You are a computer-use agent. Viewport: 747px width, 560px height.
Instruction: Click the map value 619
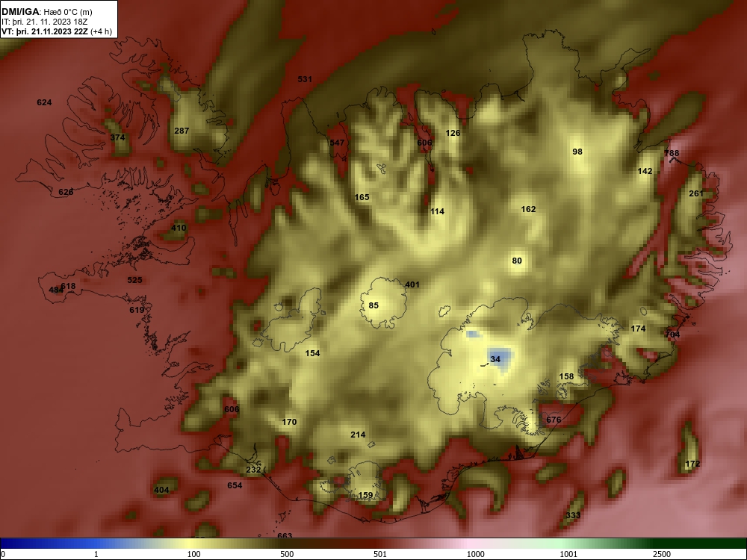137,311
